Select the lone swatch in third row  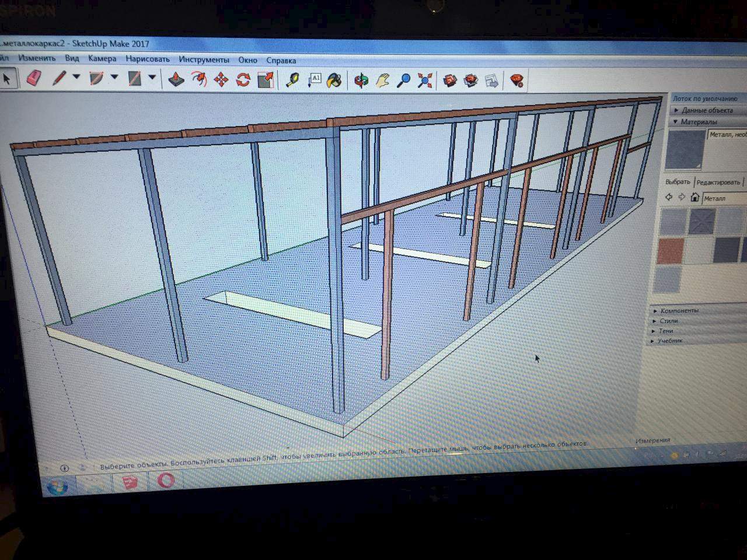pyautogui.click(x=668, y=279)
